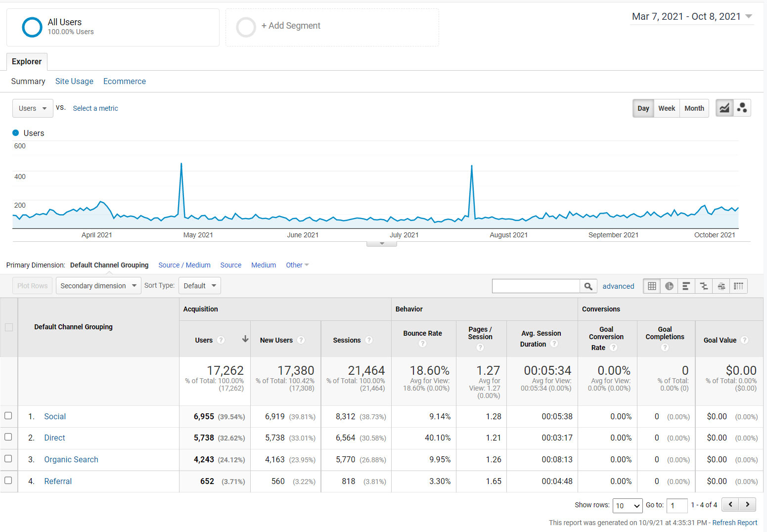Screen dimensions: 767x532
Task: Switch to the Site Usage tab
Action: [x=74, y=81]
